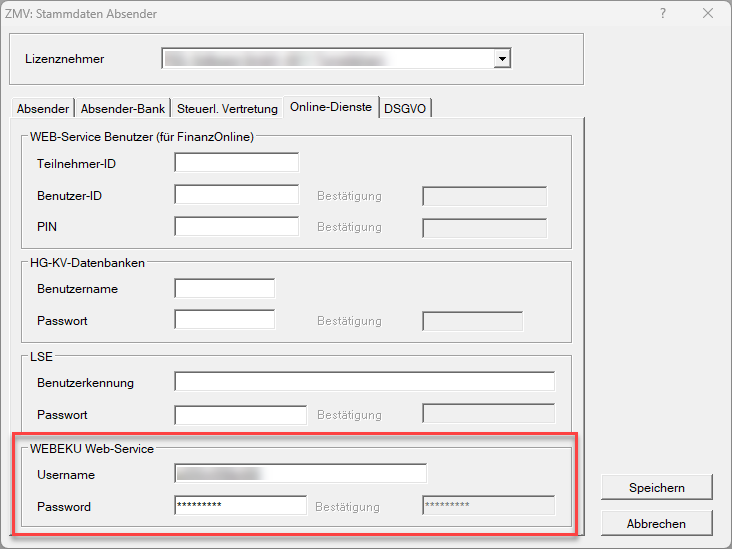
Task: Click the WEBEKU Bestätigung password field
Action: pyautogui.click(x=488, y=506)
